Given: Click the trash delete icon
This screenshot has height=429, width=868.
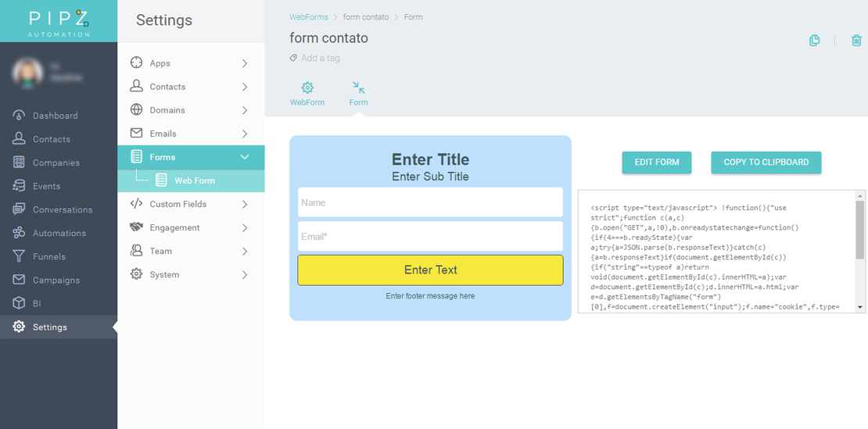Looking at the screenshot, I should point(856,41).
